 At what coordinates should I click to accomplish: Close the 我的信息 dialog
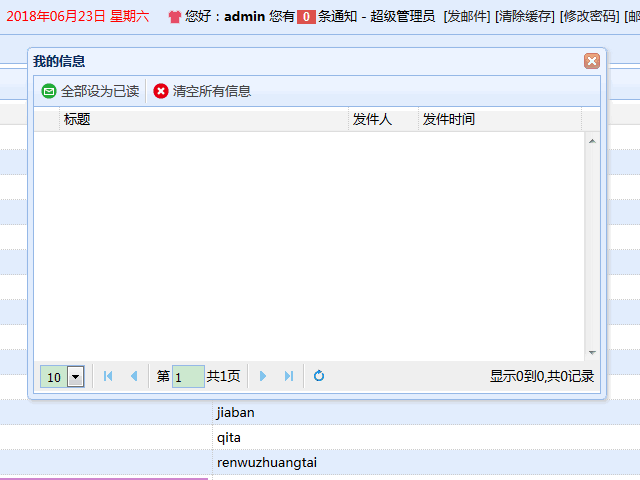pyautogui.click(x=592, y=61)
